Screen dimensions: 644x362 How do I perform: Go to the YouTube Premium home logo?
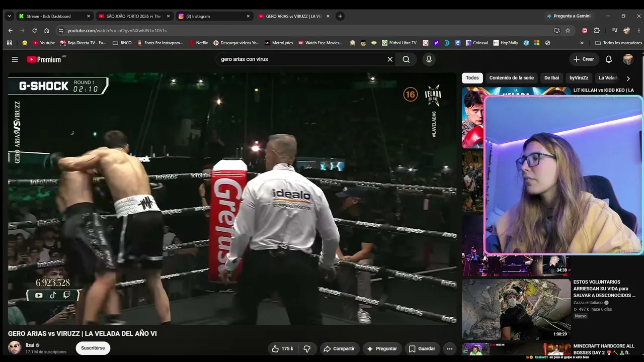[x=44, y=59]
